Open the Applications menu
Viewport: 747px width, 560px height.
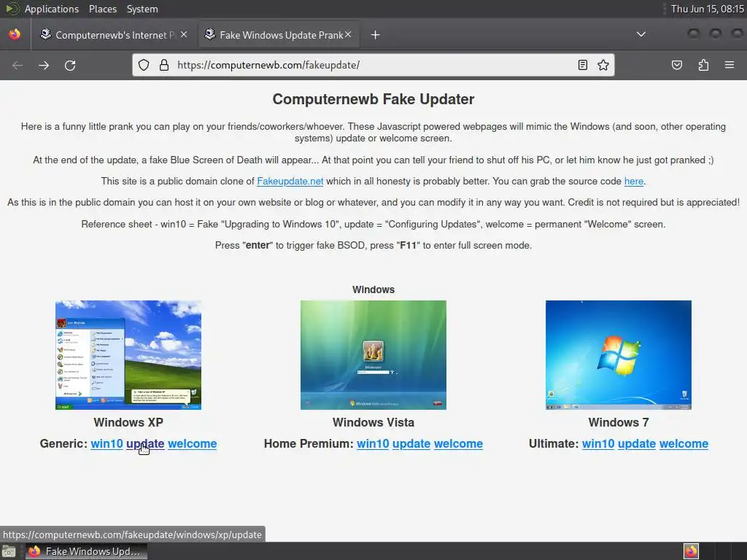coord(52,9)
